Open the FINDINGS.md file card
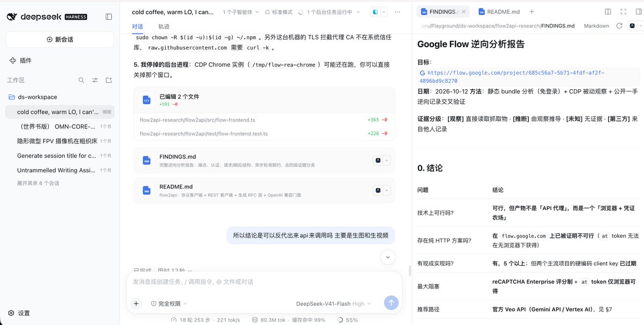 (264, 160)
